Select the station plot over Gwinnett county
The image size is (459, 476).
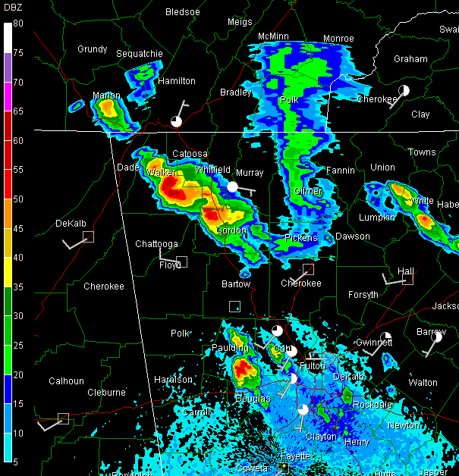pos(385,337)
